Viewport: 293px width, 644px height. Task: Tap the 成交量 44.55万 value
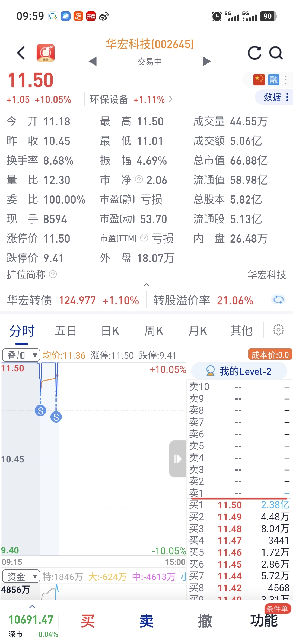[249, 122]
